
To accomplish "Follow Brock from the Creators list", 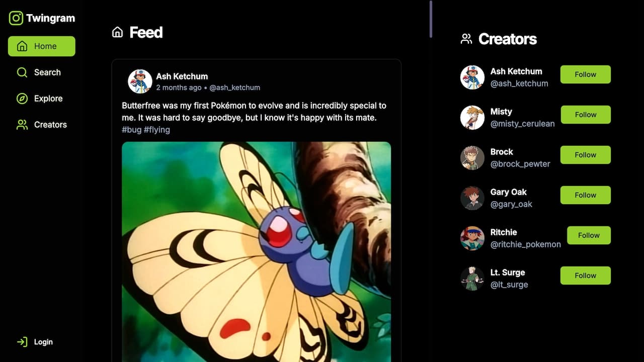I will (x=586, y=155).
